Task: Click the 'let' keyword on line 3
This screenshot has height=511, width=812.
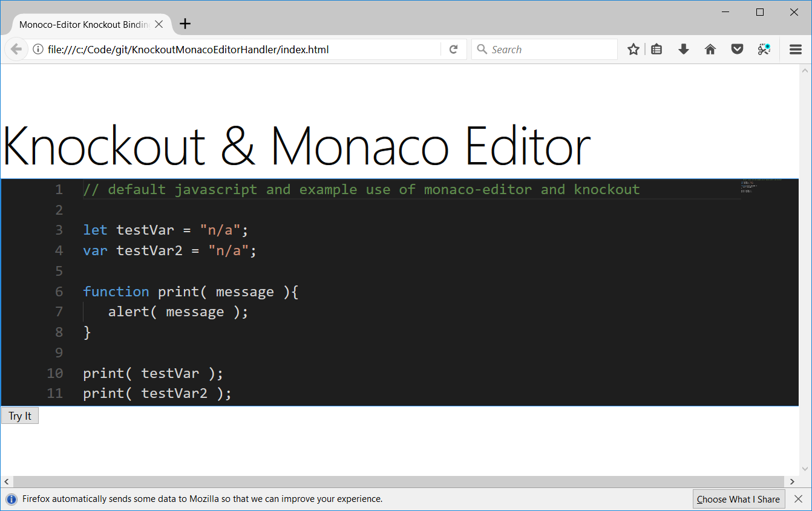Action: (x=95, y=230)
